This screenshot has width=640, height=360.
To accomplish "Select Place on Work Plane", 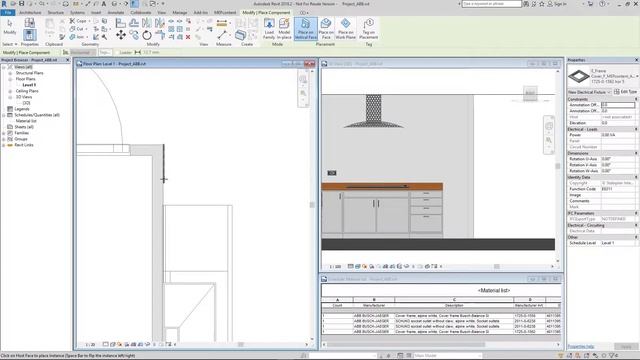I will coord(345,29).
